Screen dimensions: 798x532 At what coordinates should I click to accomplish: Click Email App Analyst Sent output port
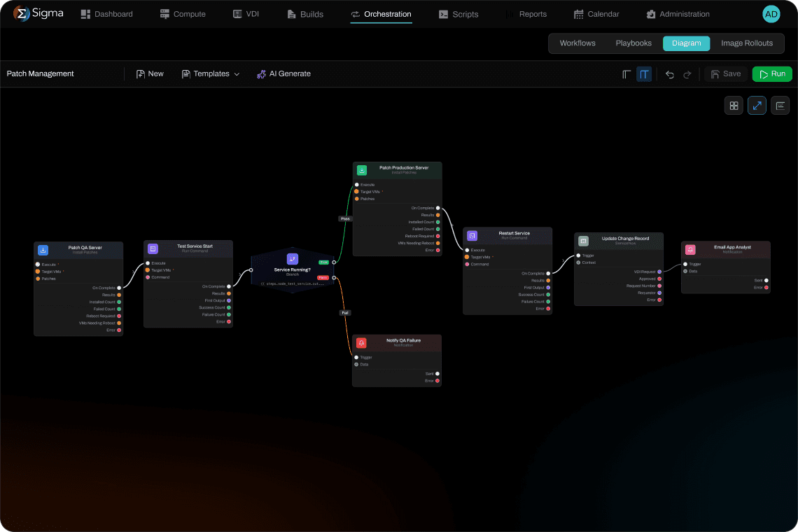(766, 281)
